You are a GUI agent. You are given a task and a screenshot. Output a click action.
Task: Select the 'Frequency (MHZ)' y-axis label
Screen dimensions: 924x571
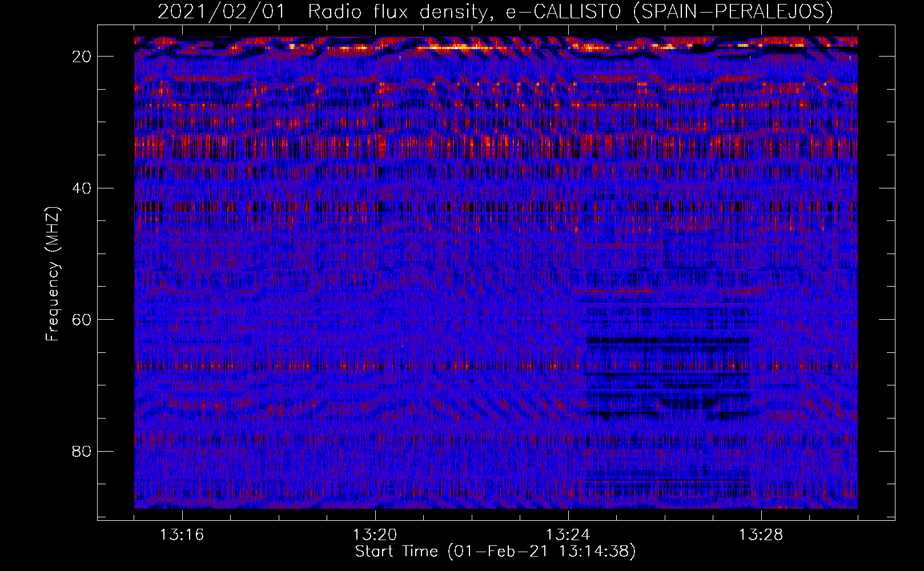(53, 274)
